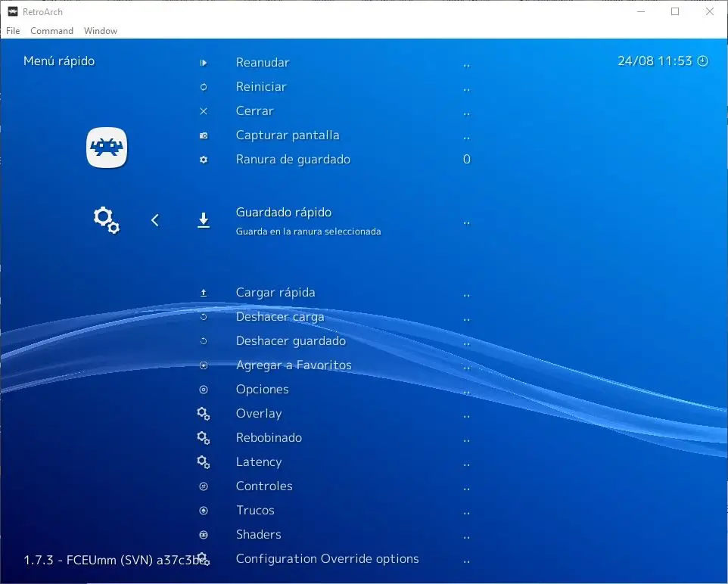
Task: Choose Capturar pantalla
Action: pyautogui.click(x=288, y=135)
